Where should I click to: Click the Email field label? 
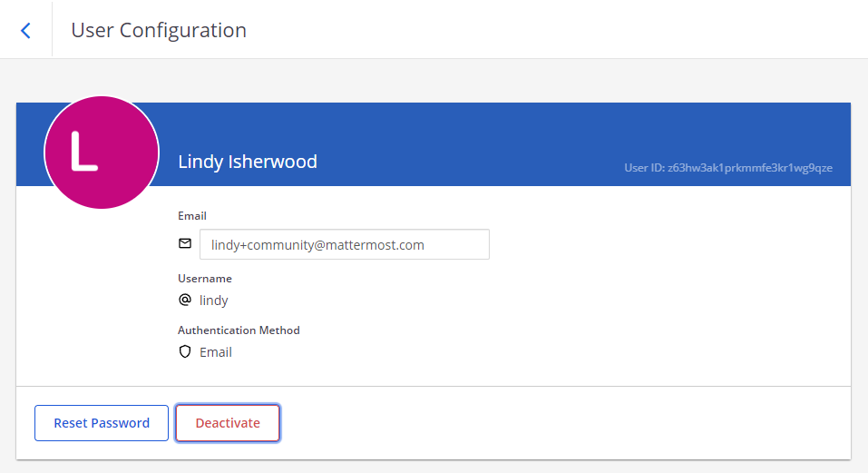192,216
